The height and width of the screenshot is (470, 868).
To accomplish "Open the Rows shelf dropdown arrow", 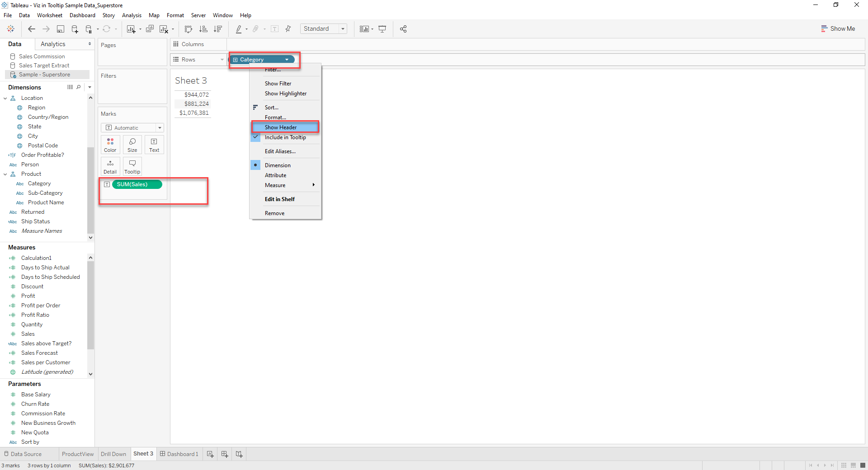I will click(x=222, y=60).
